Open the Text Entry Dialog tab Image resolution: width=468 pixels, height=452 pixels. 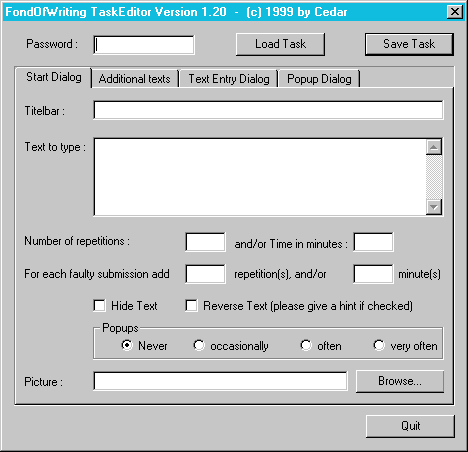[x=229, y=79]
